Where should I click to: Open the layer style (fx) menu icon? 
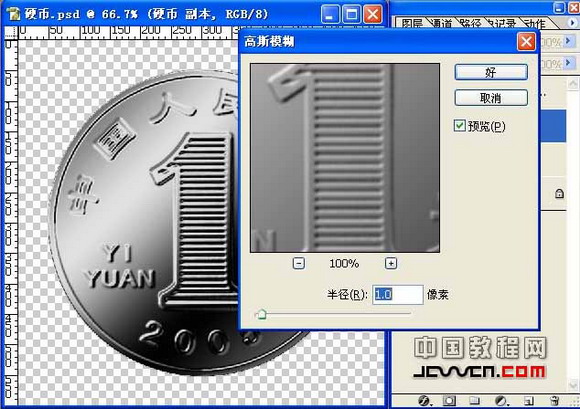424,400
